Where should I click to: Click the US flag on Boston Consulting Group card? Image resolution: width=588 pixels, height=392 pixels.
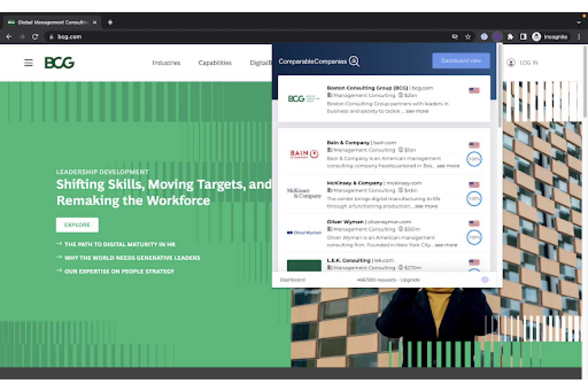[474, 91]
